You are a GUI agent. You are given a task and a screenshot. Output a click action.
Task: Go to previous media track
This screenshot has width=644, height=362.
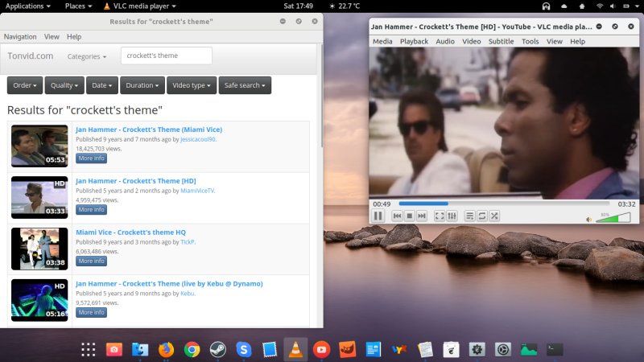pyautogui.click(x=397, y=216)
